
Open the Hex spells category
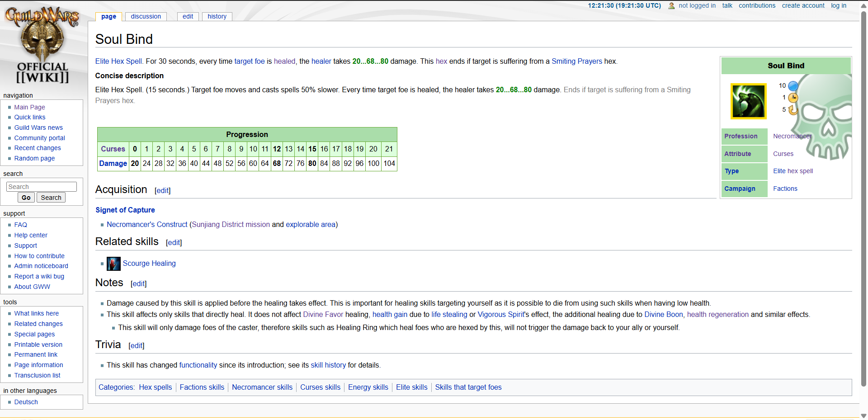tap(156, 387)
